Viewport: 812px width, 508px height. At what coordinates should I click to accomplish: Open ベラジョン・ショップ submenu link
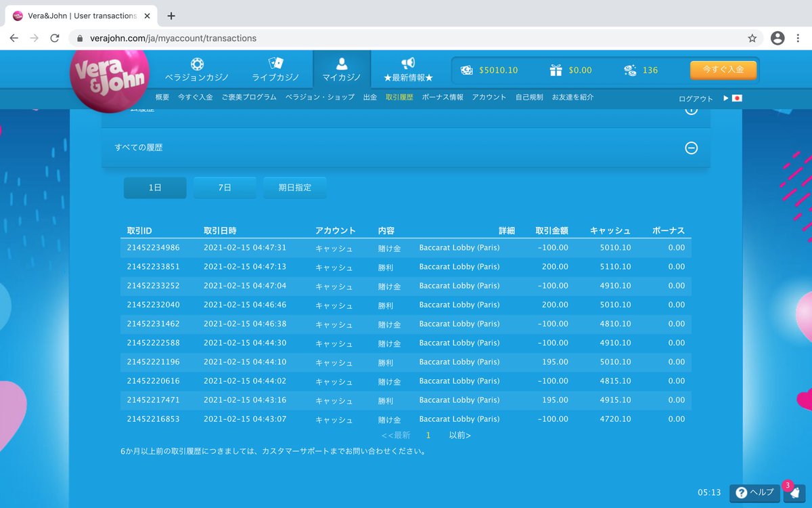(320, 98)
